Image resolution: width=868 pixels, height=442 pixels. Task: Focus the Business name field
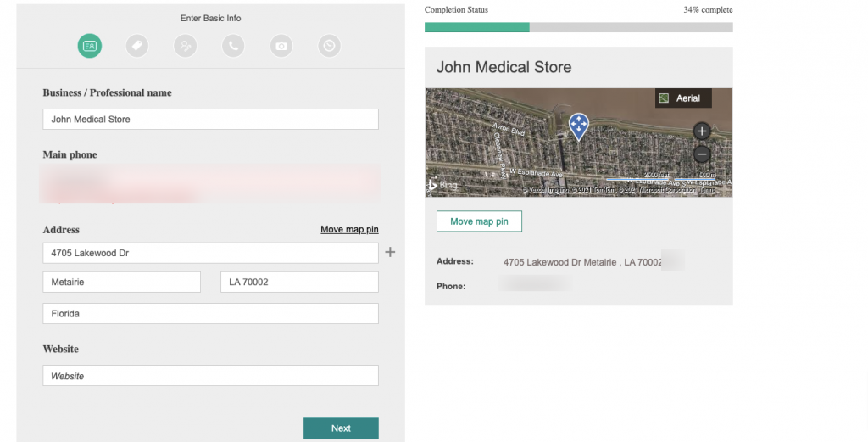[210, 119]
